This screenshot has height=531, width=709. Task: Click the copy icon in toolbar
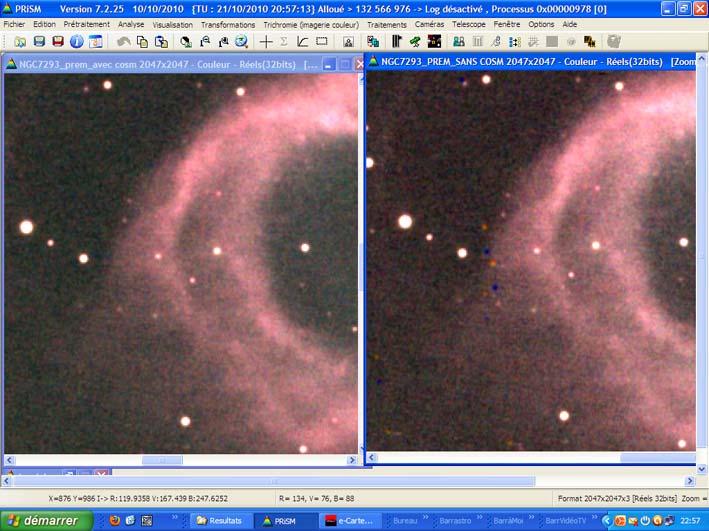point(142,42)
